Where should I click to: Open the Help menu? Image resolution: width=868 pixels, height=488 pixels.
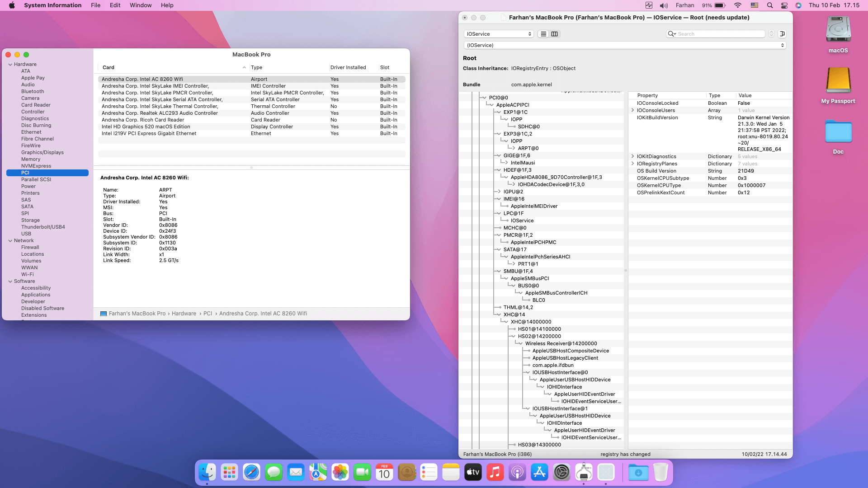point(167,5)
